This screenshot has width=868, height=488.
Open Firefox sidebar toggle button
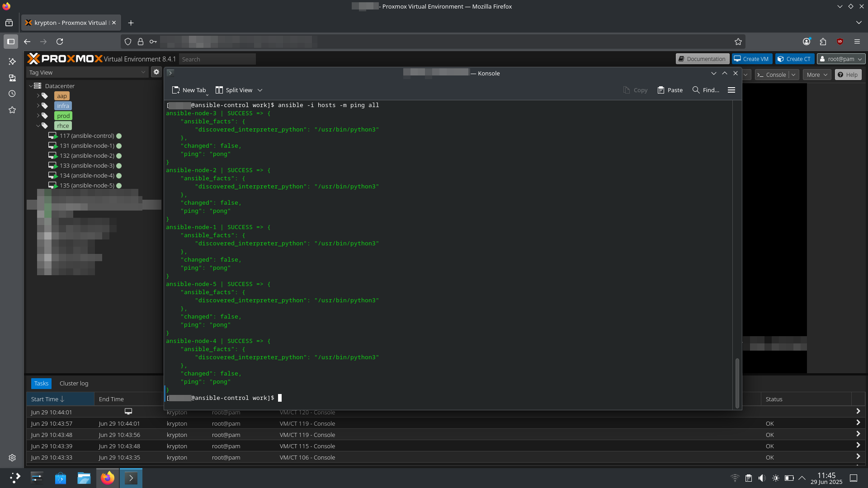click(11, 42)
